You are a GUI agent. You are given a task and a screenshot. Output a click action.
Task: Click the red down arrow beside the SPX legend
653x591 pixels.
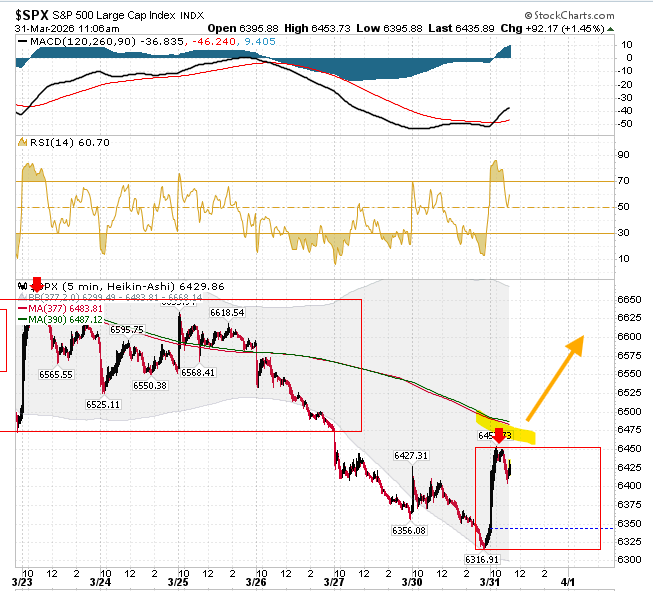click(37, 284)
